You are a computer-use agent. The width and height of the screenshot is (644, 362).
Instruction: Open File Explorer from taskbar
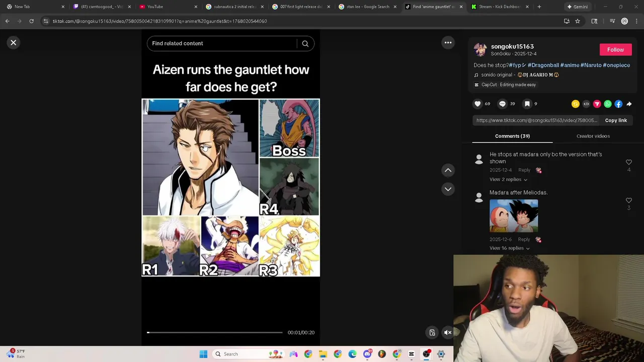pos(323,354)
